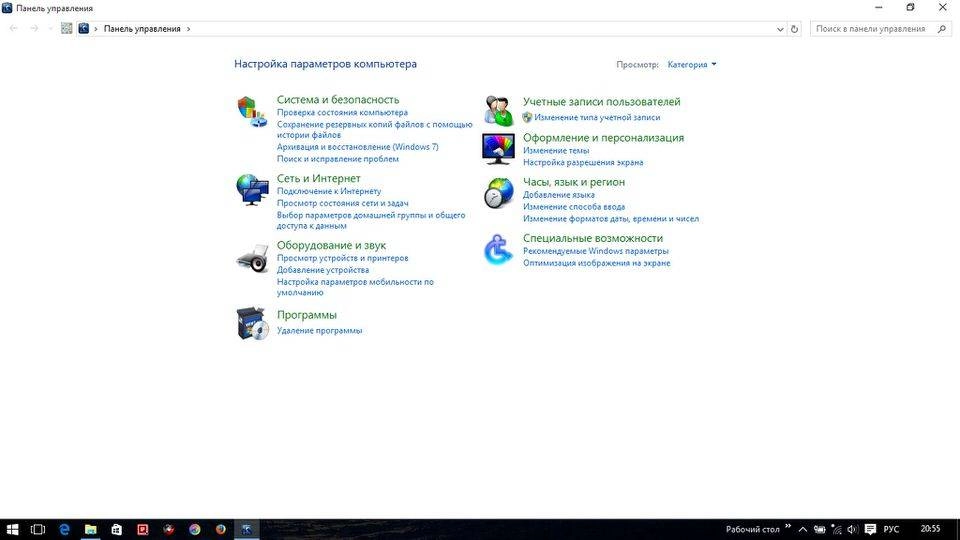The height and width of the screenshot is (540, 960).
Task: Open the Windows Start menu
Action: (12, 530)
